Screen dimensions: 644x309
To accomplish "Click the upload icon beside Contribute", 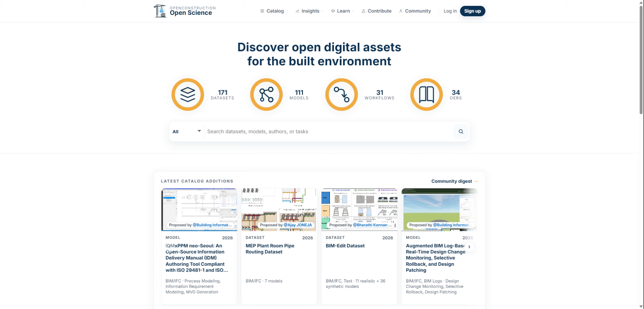I will (363, 11).
